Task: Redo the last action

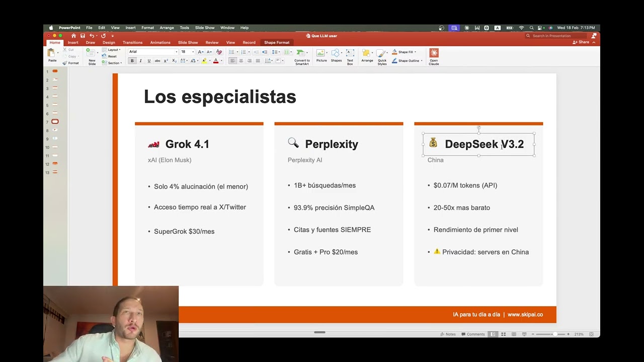Action: click(x=103, y=36)
